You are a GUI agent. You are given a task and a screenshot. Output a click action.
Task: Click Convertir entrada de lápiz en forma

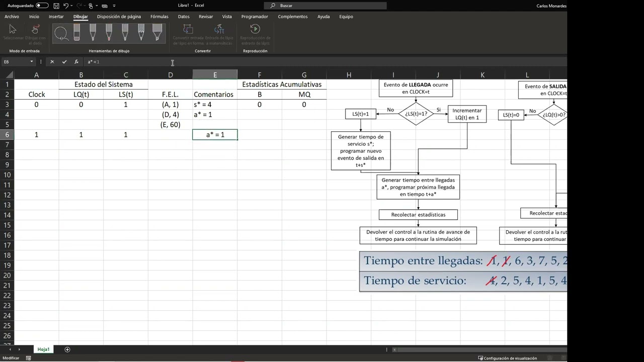tap(188, 34)
